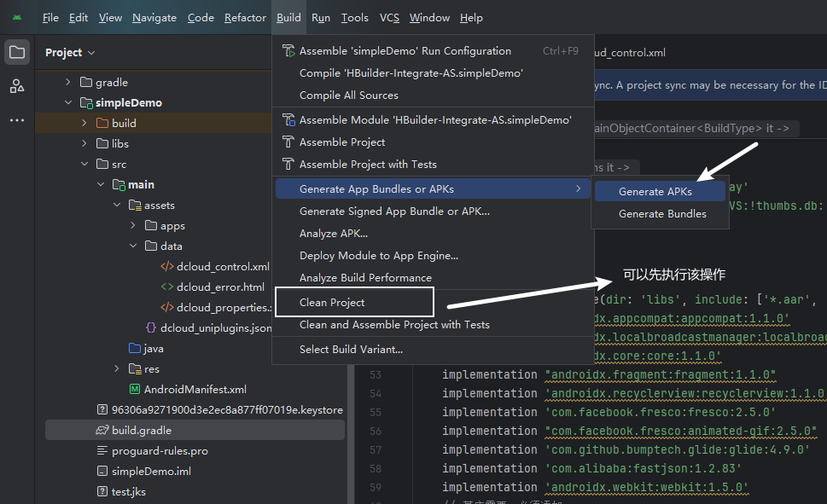Screen dimensions: 827x504
Task: Open dcloud_control.xml in the project tree
Action: click(222, 267)
